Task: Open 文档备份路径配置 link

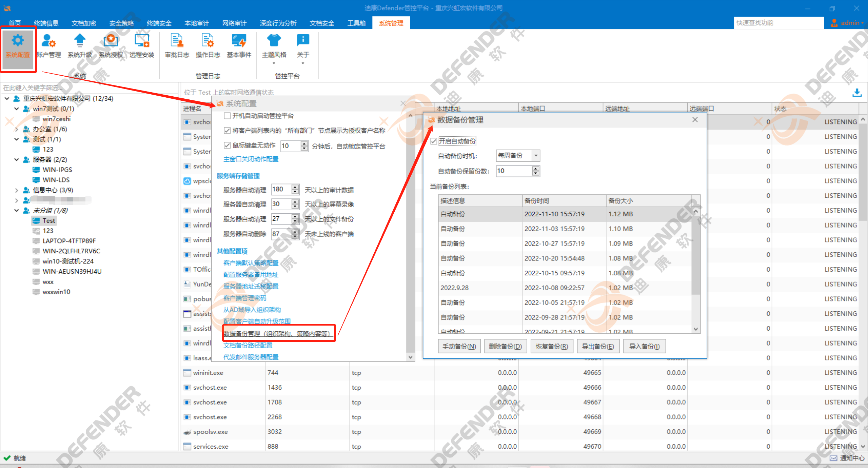Action: 248,345
